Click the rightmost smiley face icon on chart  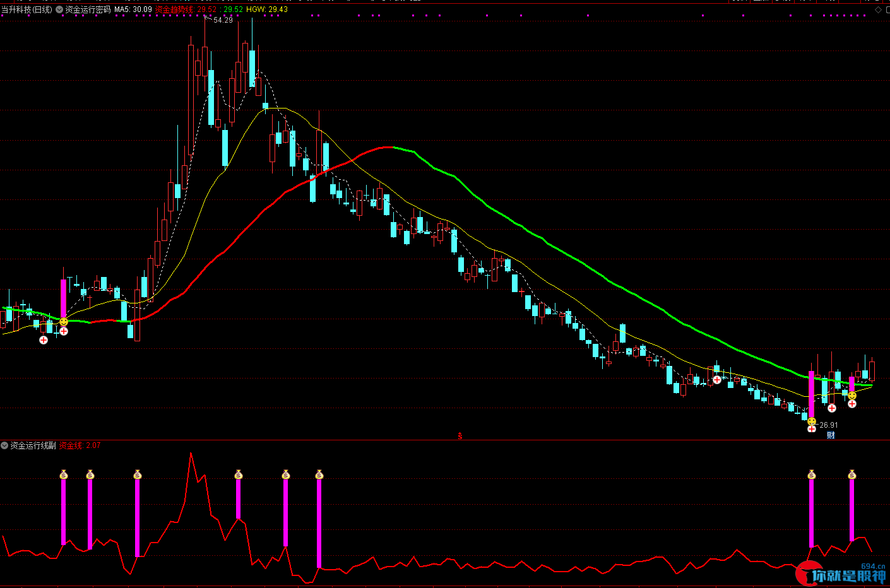[x=852, y=396]
